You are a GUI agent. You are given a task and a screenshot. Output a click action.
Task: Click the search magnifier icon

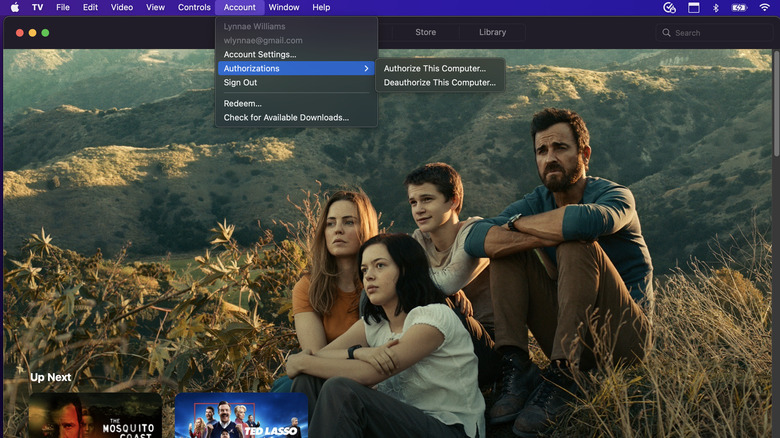[x=666, y=33]
